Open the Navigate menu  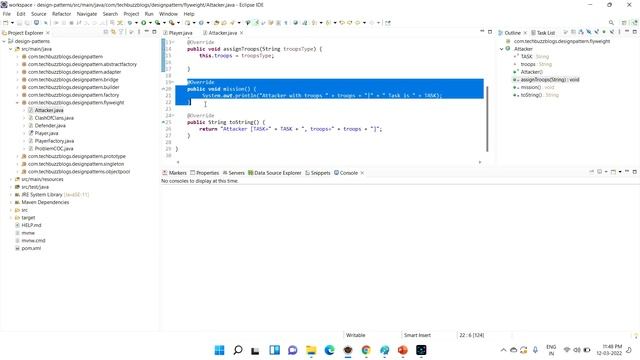(x=87, y=14)
